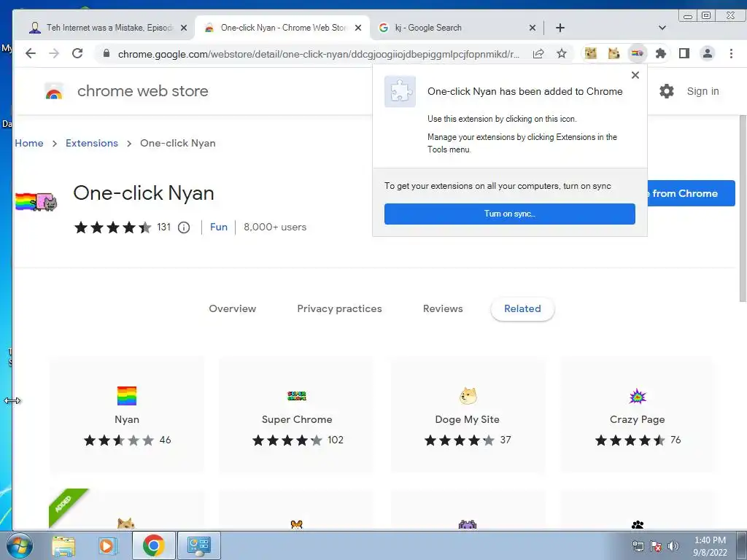Close the Teh Internet was a Mistake tab

pos(184,28)
